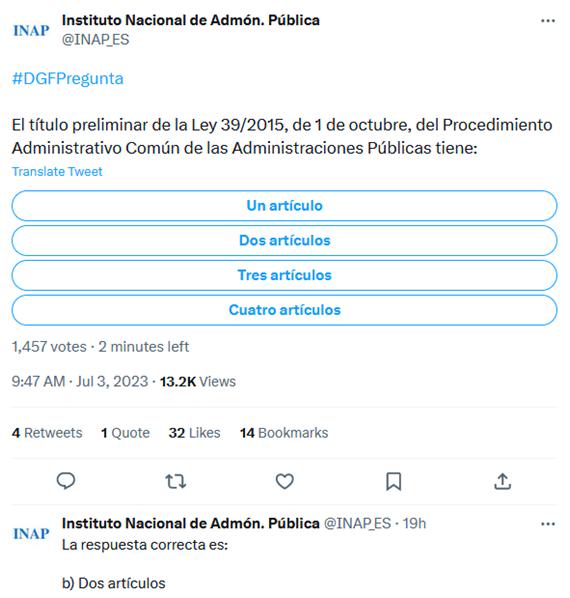Click the reply speech bubble icon
This screenshot has width=570, height=598.
[x=66, y=481]
